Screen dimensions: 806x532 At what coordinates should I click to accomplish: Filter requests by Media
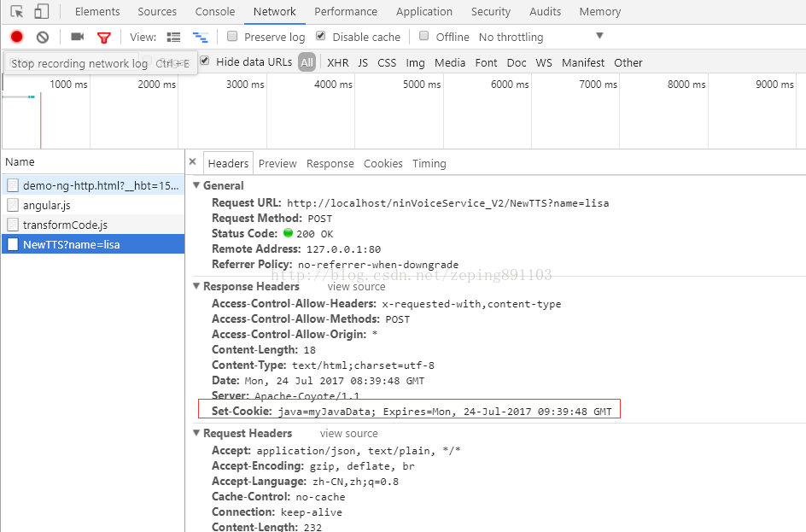click(x=450, y=62)
